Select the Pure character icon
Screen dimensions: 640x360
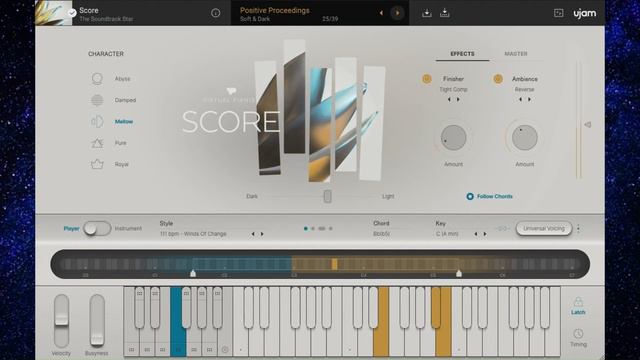(x=97, y=143)
